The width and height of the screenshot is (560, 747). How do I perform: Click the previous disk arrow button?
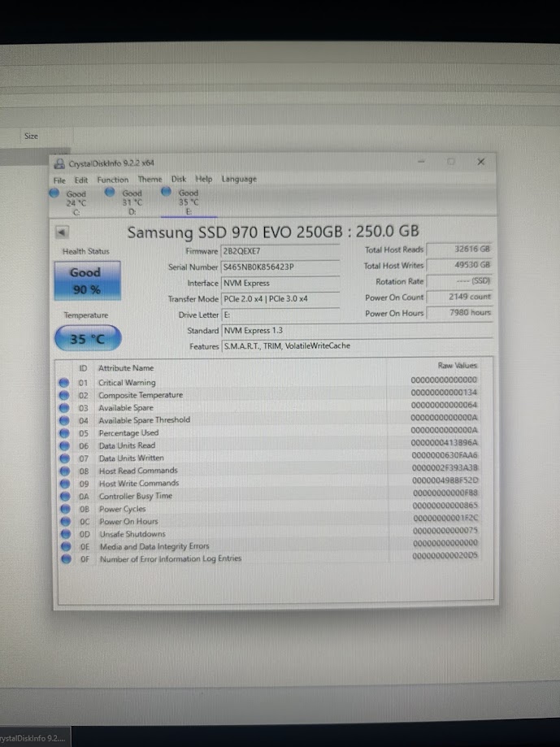coord(62,232)
